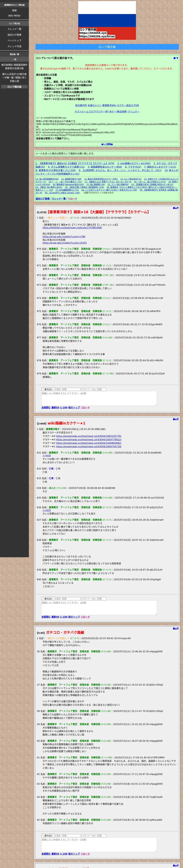Click the ▲ icon of thread wiki路線inカクケー★1

pos(176,419)
